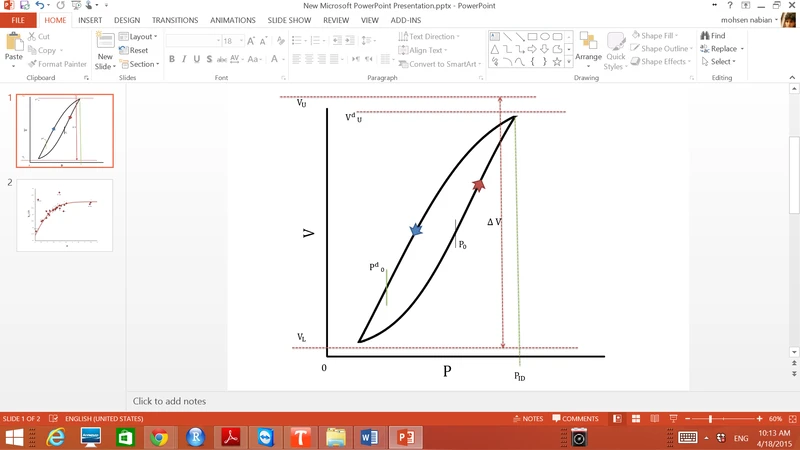This screenshot has height=450, width=800.
Task: Open the INSERT ribbon tab
Action: point(90,19)
